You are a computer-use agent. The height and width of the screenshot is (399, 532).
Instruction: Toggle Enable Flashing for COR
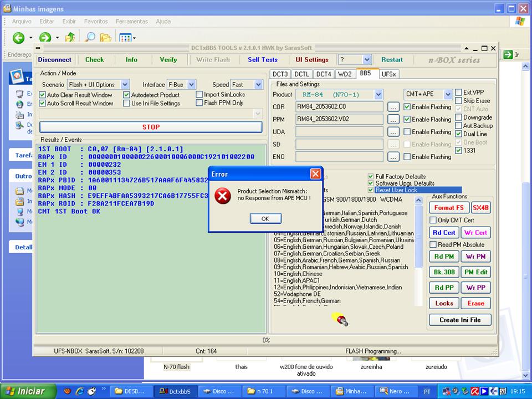[407, 107]
